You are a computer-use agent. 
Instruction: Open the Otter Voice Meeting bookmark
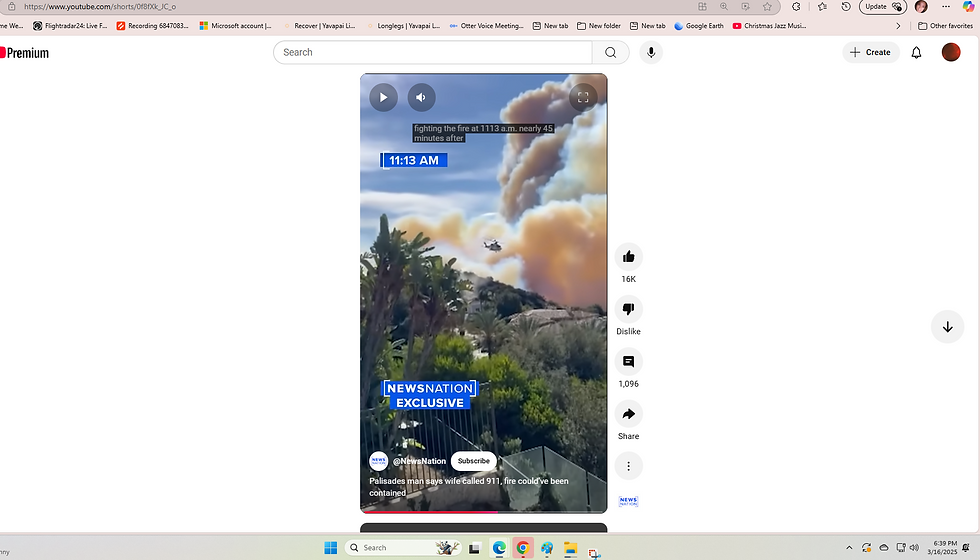486,26
